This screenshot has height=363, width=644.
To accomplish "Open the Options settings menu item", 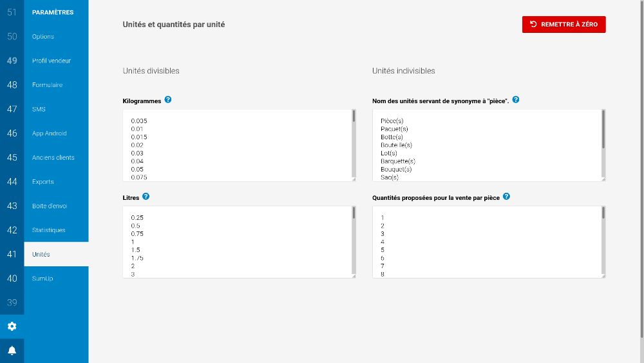I will click(43, 37).
